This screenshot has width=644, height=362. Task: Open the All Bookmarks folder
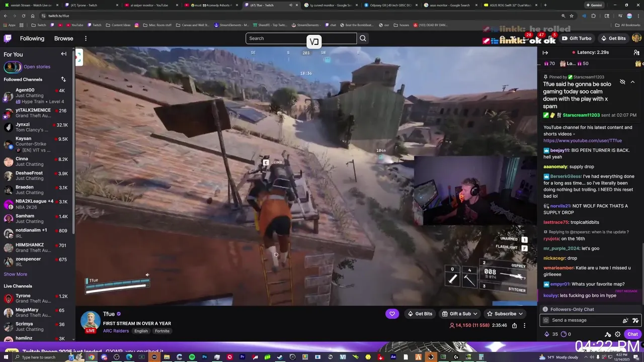pos(627,25)
